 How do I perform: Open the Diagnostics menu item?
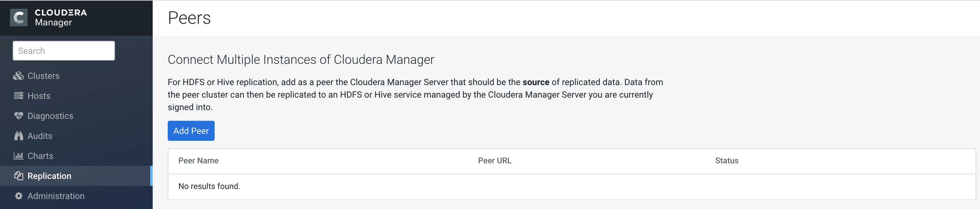[x=50, y=115]
